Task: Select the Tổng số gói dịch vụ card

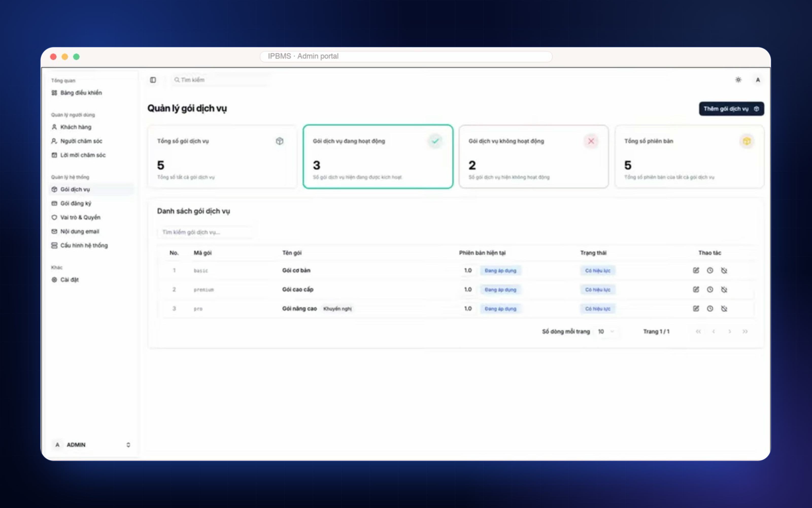Action: click(x=222, y=156)
